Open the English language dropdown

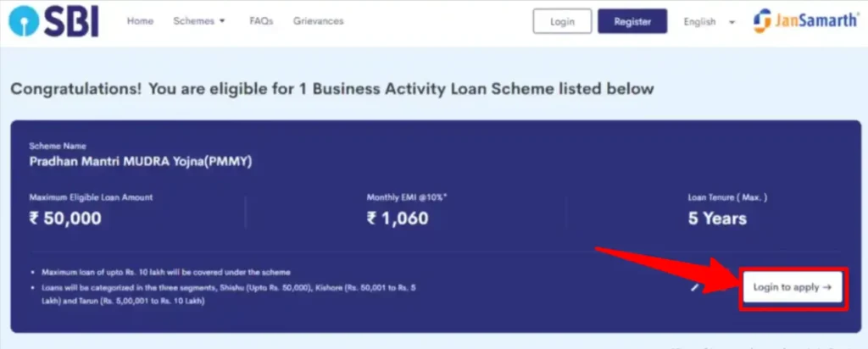pyautogui.click(x=709, y=21)
